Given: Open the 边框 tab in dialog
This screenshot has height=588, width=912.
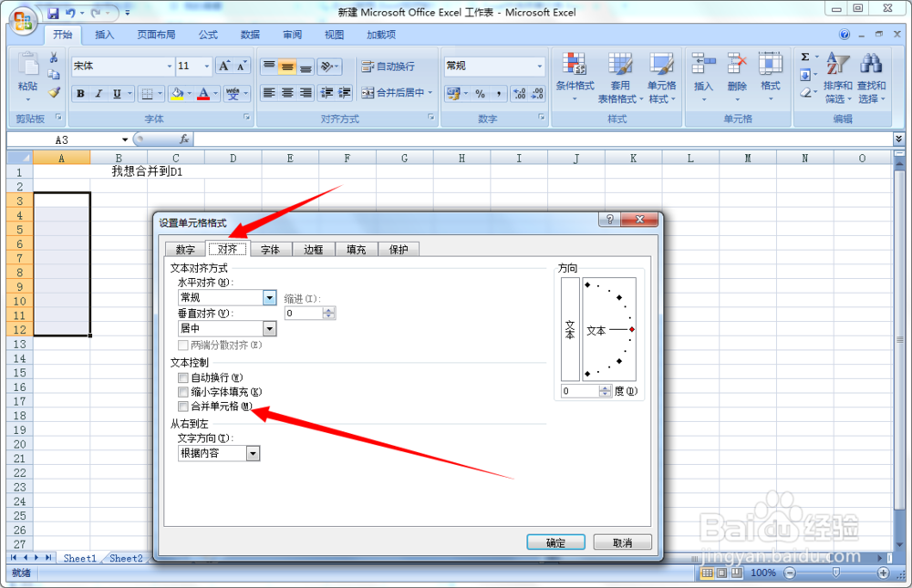Looking at the screenshot, I should click(x=314, y=250).
